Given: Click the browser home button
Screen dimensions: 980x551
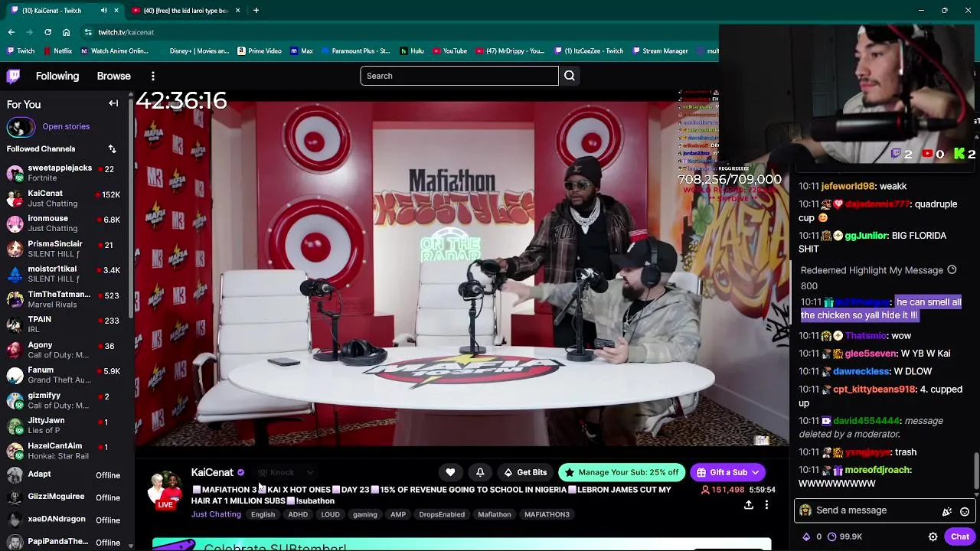Looking at the screenshot, I should click(67, 32).
